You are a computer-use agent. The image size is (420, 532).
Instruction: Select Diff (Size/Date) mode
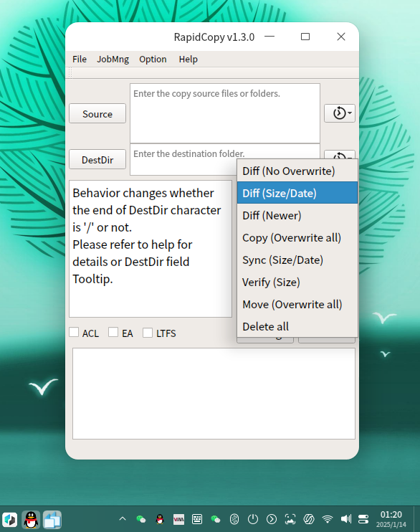point(297,193)
